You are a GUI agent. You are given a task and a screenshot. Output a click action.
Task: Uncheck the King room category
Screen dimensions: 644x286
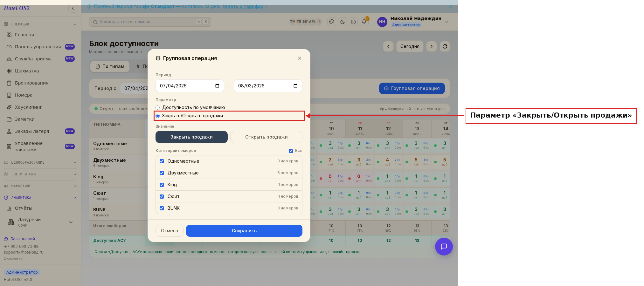(162, 185)
